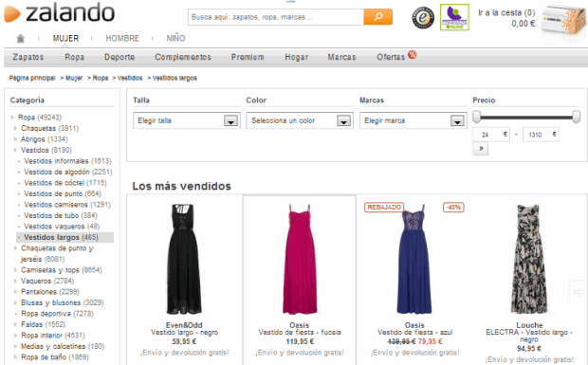588x365 pixels.
Task: Open 'Vestidos de algodón (2251)' category
Action: (68, 172)
